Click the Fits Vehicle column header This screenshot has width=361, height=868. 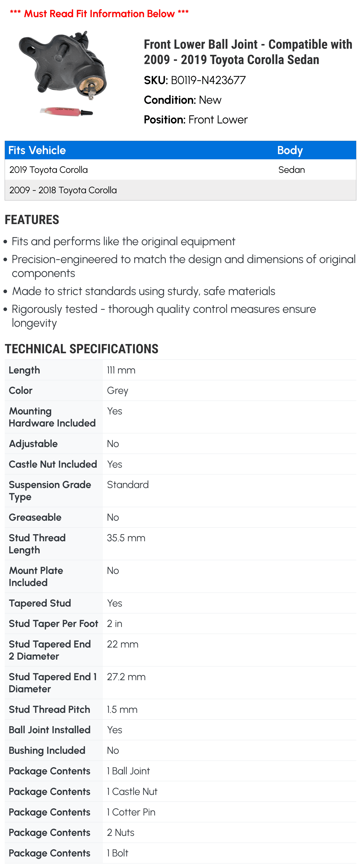click(37, 150)
